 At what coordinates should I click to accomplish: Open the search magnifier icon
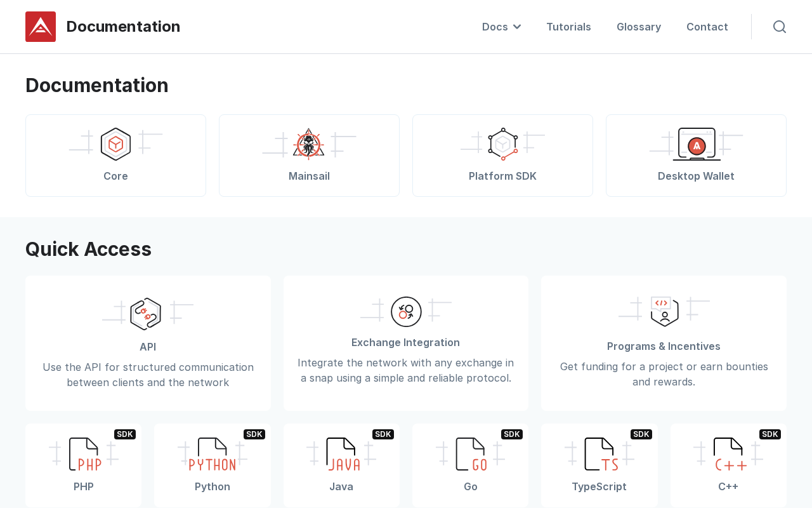tap(780, 27)
